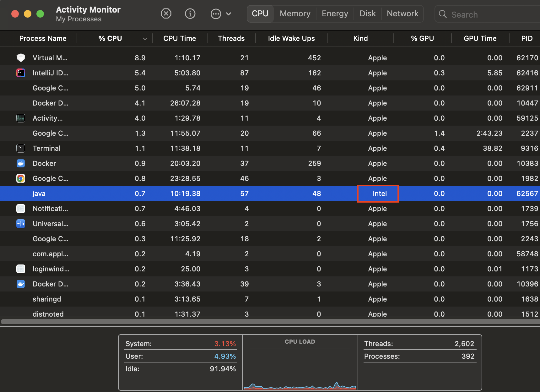This screenshot has width=540, height=392.
Task: Click the Universal... control process icon
Action: tap(21, 224)
